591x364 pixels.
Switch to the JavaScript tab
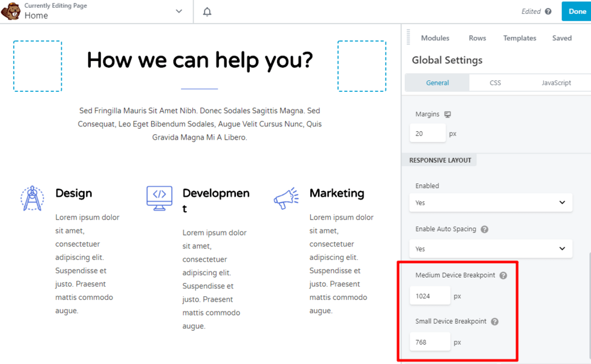pos(556,83)
